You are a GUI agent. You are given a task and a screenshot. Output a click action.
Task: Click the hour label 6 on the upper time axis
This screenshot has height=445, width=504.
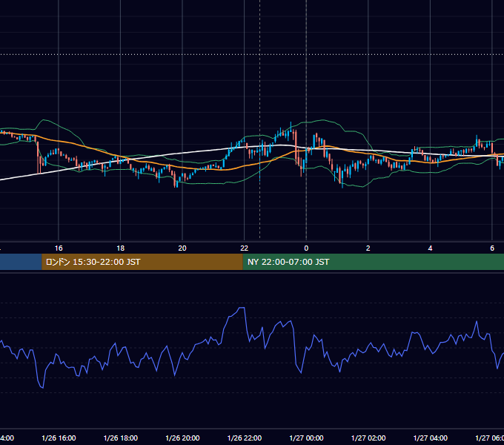point(492,248)
